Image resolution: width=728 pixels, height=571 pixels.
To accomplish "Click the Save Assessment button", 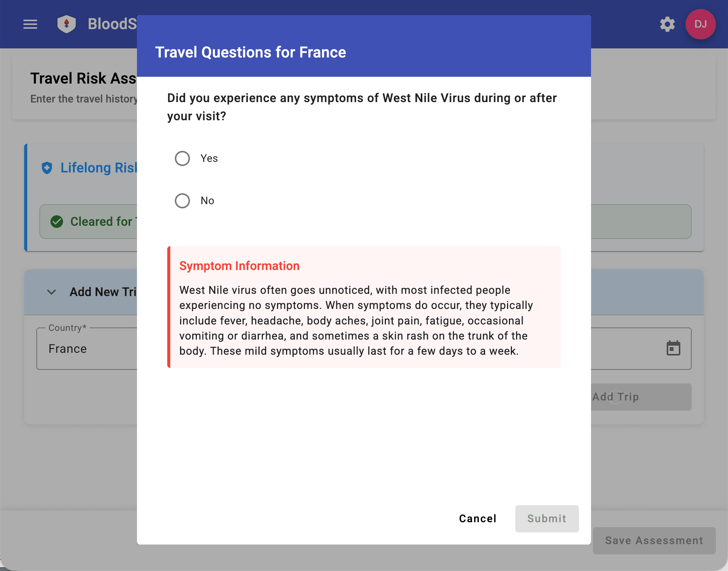I will [653, 540].
